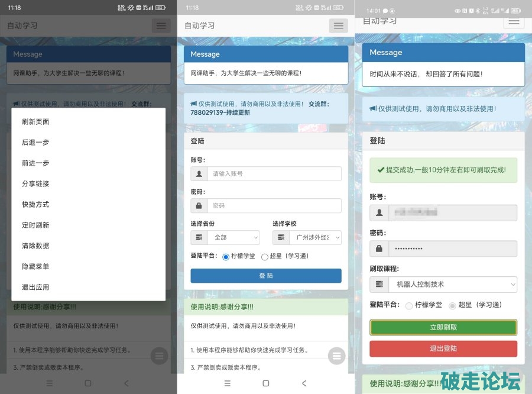The width and height of the screenshot is (532, 394).
Task: Pick 定时刷新 from the popup menu
Action: point(35,225)
